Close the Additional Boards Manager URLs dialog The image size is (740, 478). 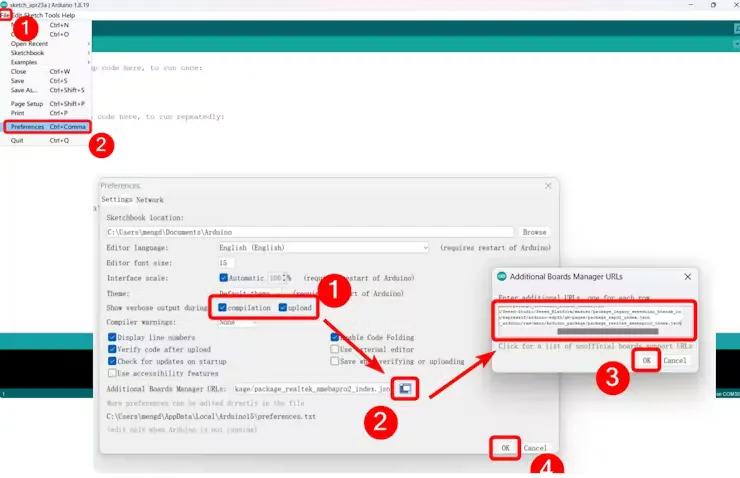pyautogui.click(x=688, y=277)
